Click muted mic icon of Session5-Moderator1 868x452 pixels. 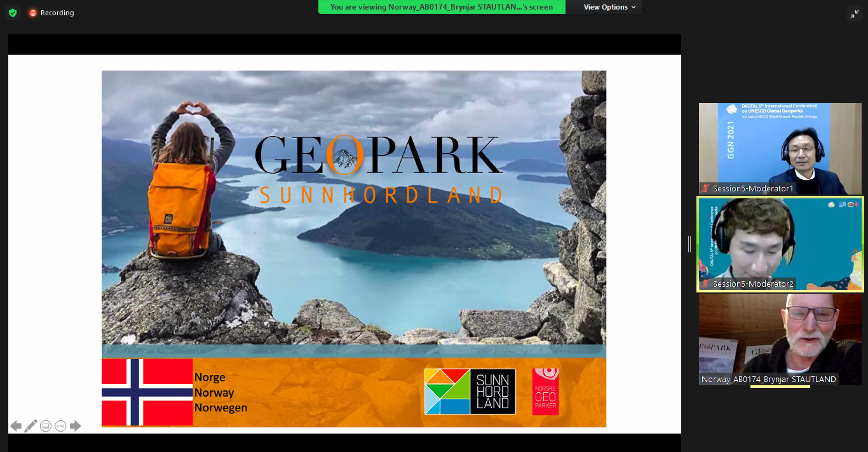coord(705,189)
